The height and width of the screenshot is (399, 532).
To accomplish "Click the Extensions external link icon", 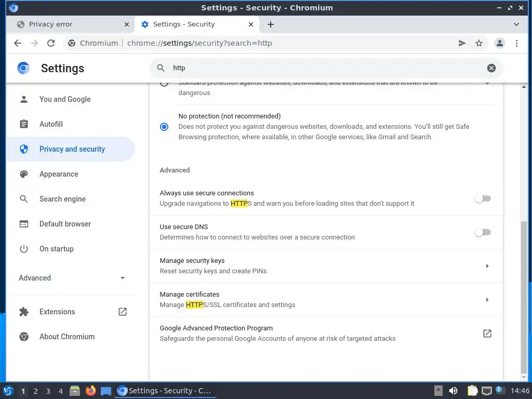I will point(123,312).
